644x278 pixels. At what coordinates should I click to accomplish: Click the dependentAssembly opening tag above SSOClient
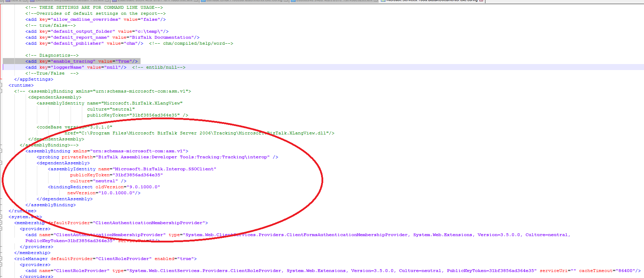coord(63,163)
